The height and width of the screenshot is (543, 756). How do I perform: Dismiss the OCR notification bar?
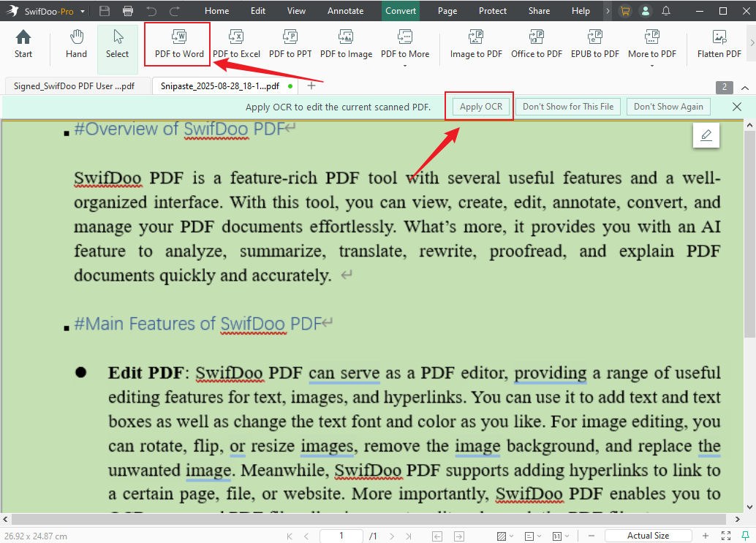(737, 107)
